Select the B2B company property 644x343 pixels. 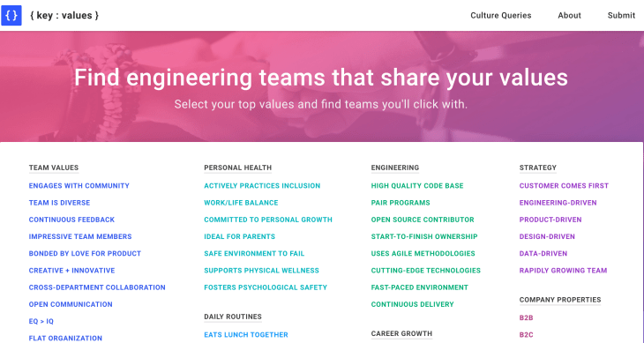click(x=526, y=318)
